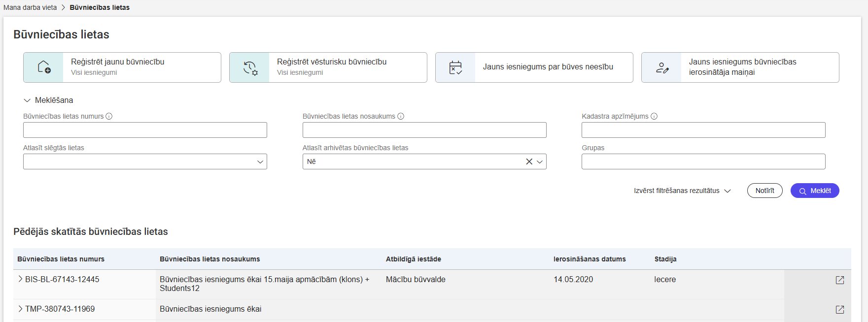The width and height of the screenshot is (868, 322).
Task: Expand Izvērst filtrēšanas rezultātus options
Action: tap(682, 191)
